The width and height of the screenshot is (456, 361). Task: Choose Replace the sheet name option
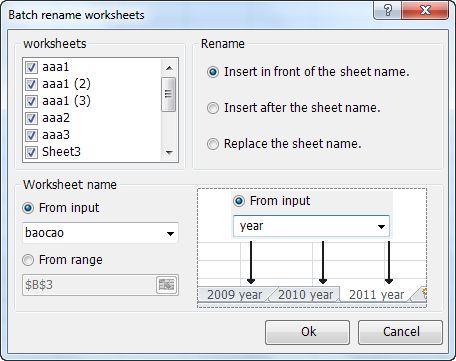click(x=213, y=144)
